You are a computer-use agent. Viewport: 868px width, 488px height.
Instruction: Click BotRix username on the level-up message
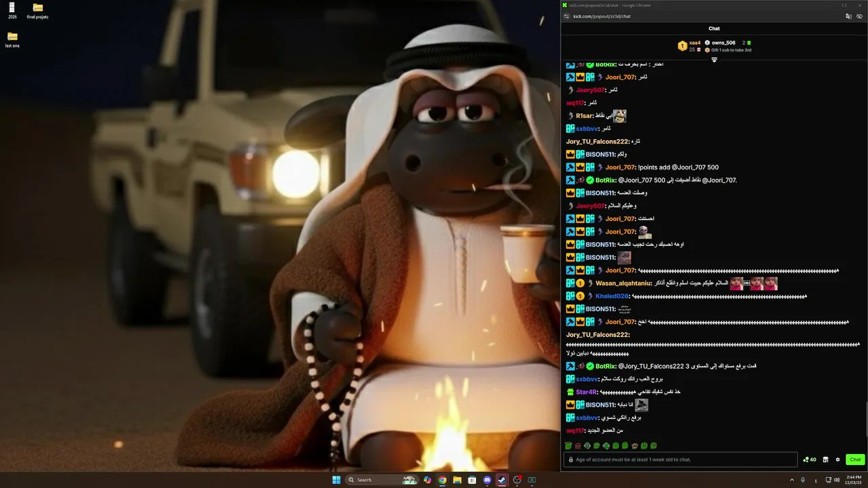(606, 366)
